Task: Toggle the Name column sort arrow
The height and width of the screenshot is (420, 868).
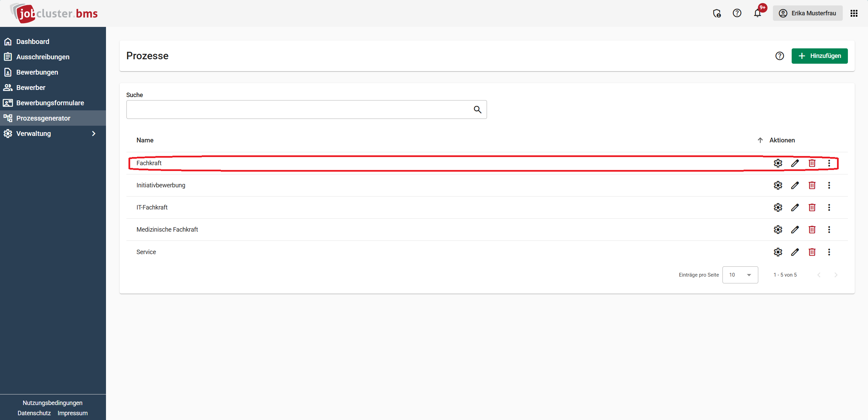Action: (x=760, y=140)
